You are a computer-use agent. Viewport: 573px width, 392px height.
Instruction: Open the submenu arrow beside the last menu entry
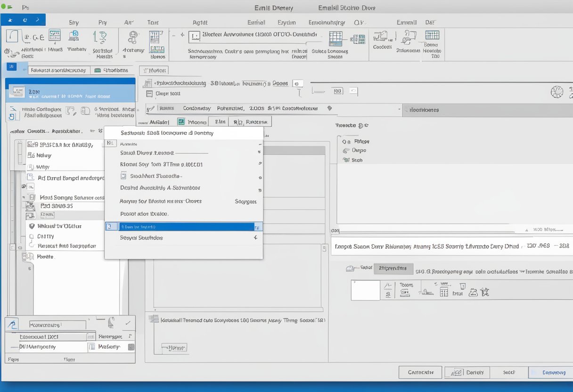click(256, 238)
